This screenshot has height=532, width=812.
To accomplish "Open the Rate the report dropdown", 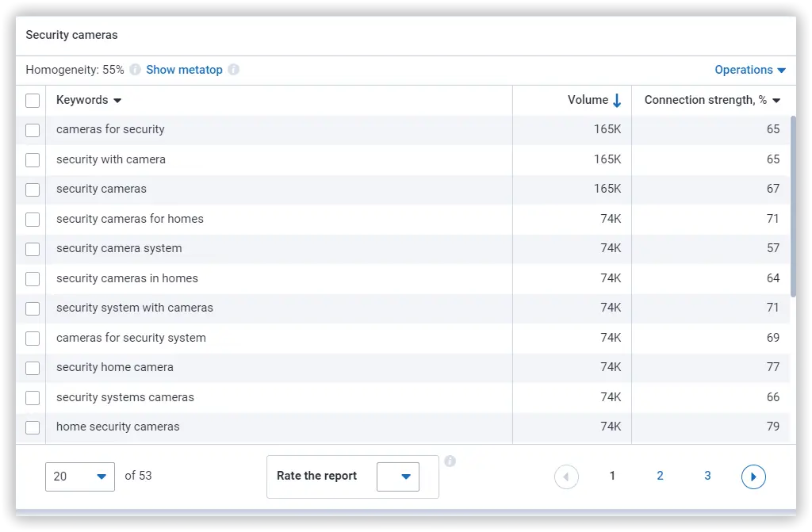I will (398, 477).
